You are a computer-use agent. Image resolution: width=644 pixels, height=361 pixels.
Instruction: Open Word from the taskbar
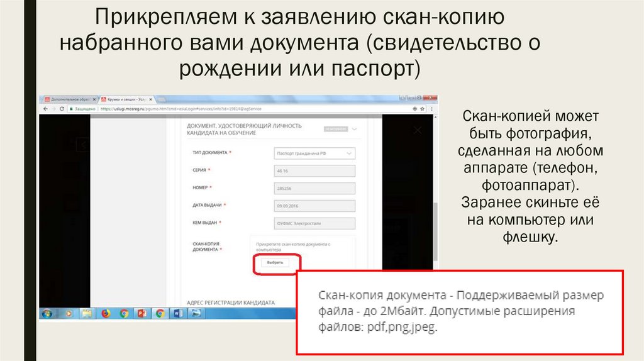[178, 313]
